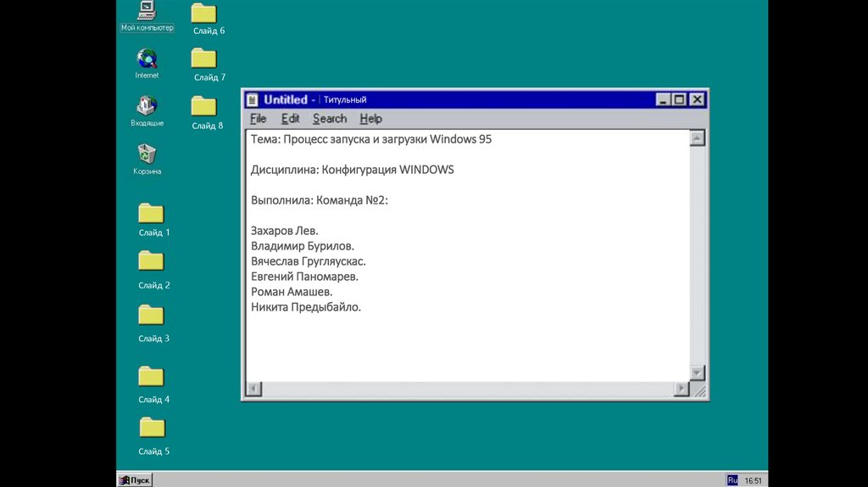
Task: Open the Слайд 8 folder
Action: pos(203,106)
